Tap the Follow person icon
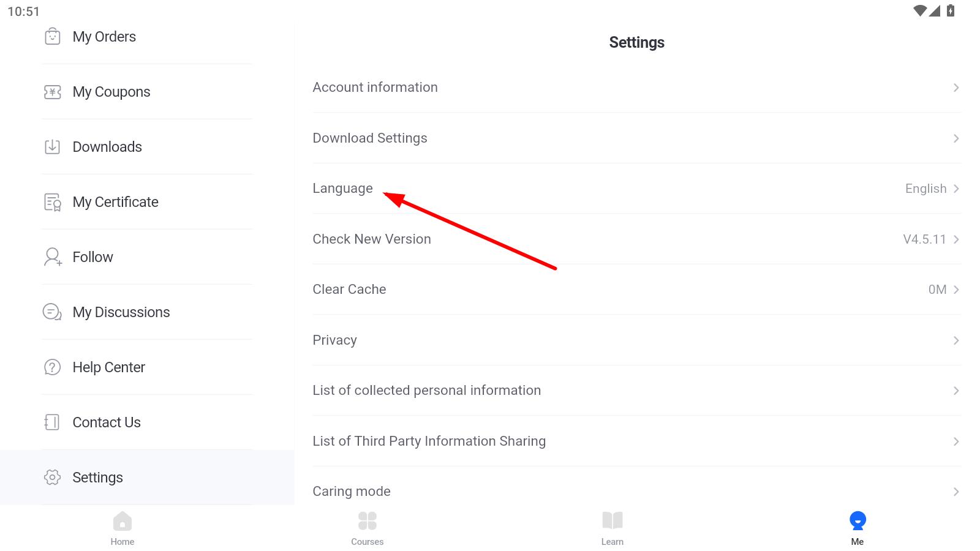The image size is (980, 551). 53,257
